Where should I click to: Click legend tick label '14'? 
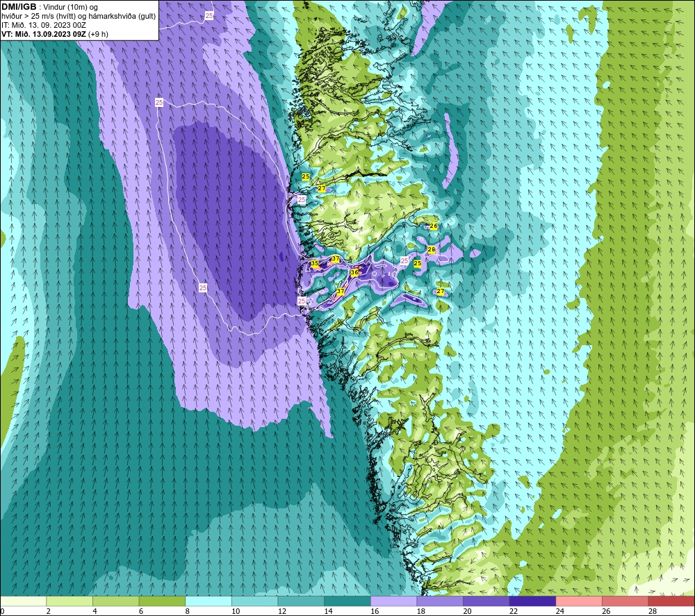click(x=328, y=611)
